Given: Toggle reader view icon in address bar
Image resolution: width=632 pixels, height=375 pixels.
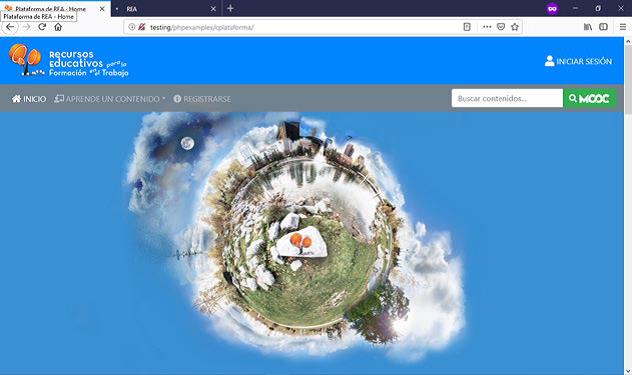Looking at the screenshot, I should [x=467, y=27].
